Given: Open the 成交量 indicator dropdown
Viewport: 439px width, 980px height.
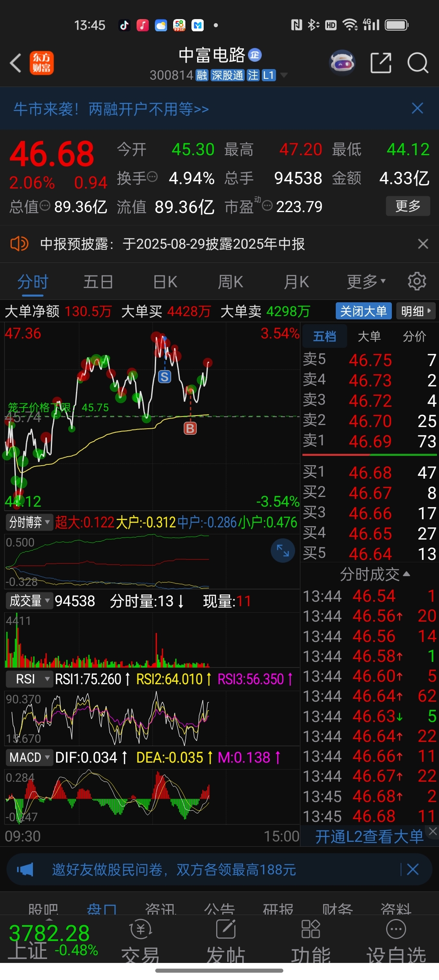Looking at the screenshot, I should pos(29,601).
